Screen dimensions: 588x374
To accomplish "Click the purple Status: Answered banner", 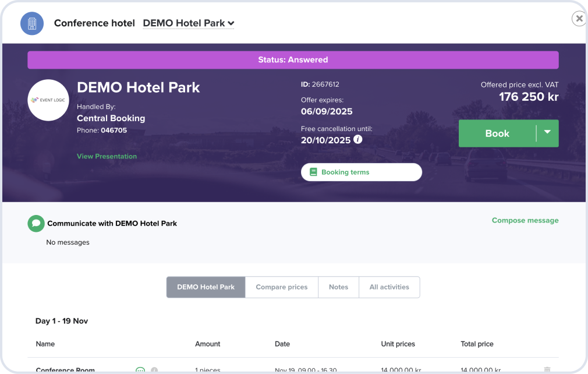I will coord(293,60).
